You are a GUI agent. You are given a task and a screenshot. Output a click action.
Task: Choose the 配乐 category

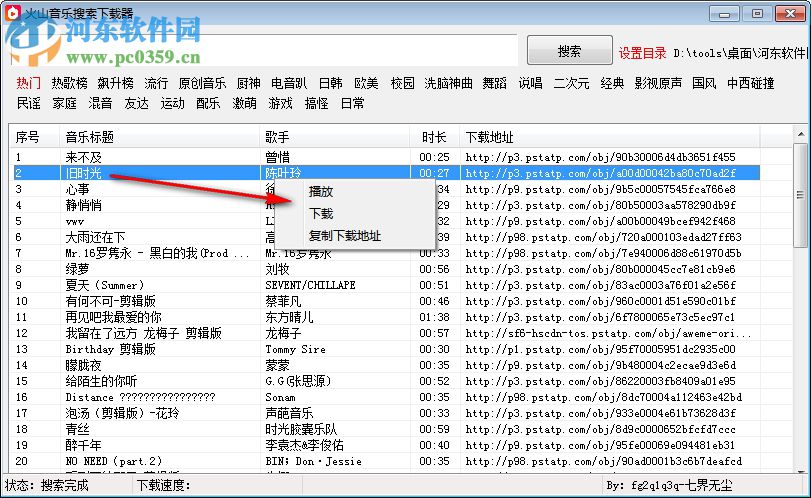208,103
